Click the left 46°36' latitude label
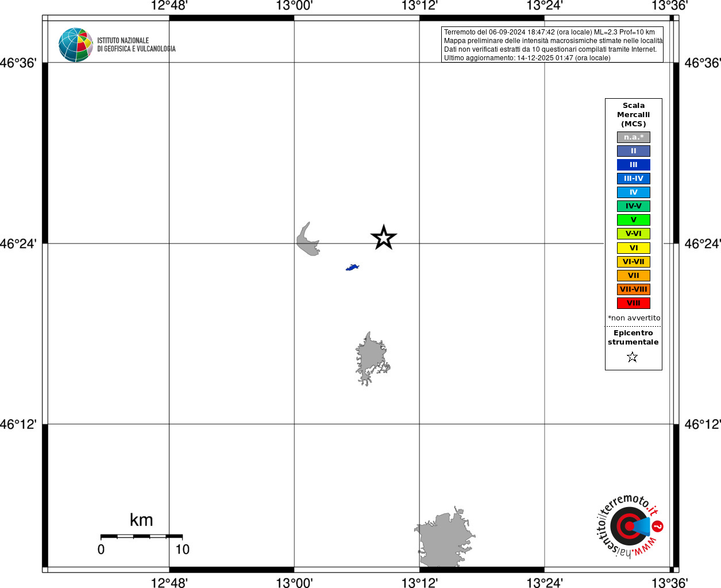This screenshot has height=588, width=721. coord(18,63)
